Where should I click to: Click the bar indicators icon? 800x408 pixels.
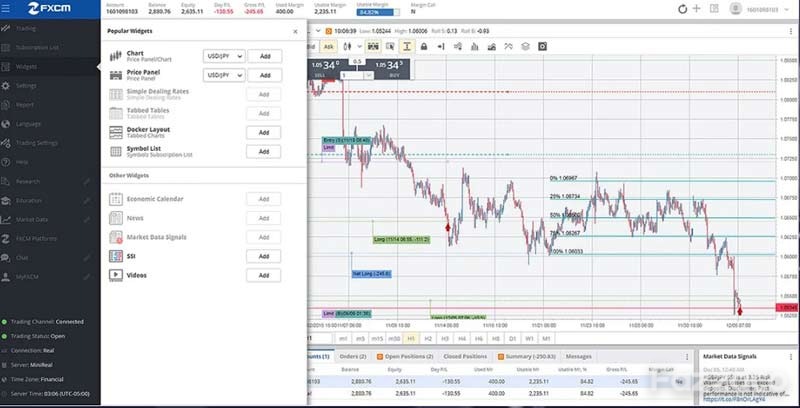[474, 46]
